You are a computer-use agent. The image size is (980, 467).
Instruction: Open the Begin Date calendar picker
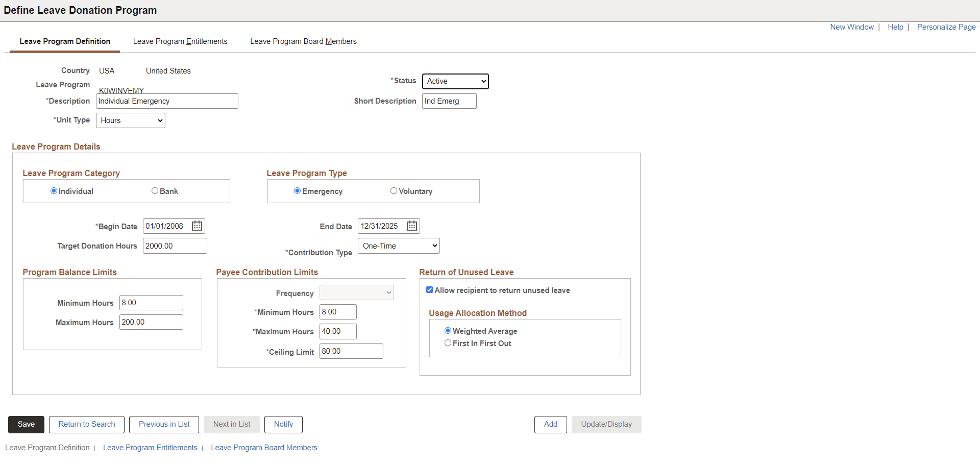[x=197, y=226]
